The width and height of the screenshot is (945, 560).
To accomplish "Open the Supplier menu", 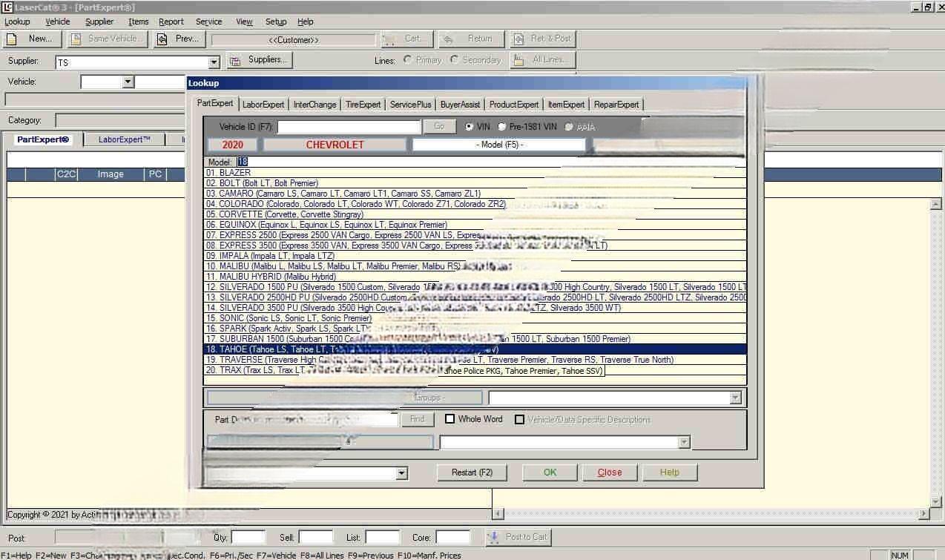I will (99, 22).
